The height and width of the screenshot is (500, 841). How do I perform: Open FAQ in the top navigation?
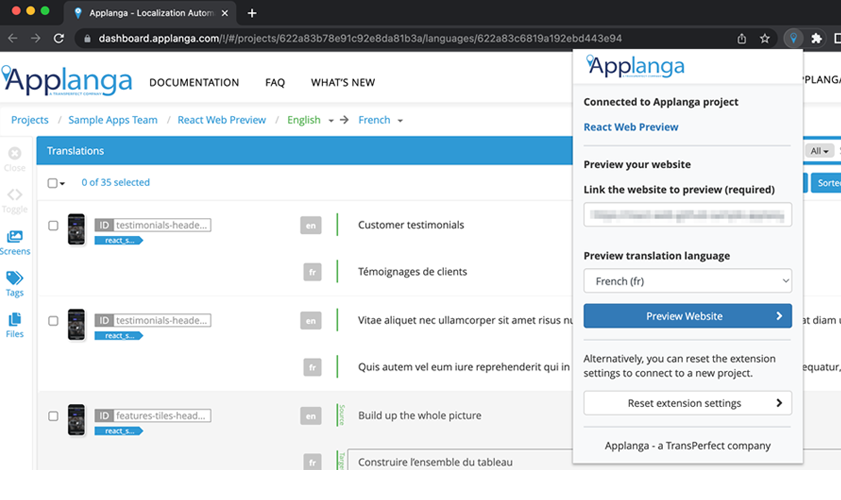[275, 83]
